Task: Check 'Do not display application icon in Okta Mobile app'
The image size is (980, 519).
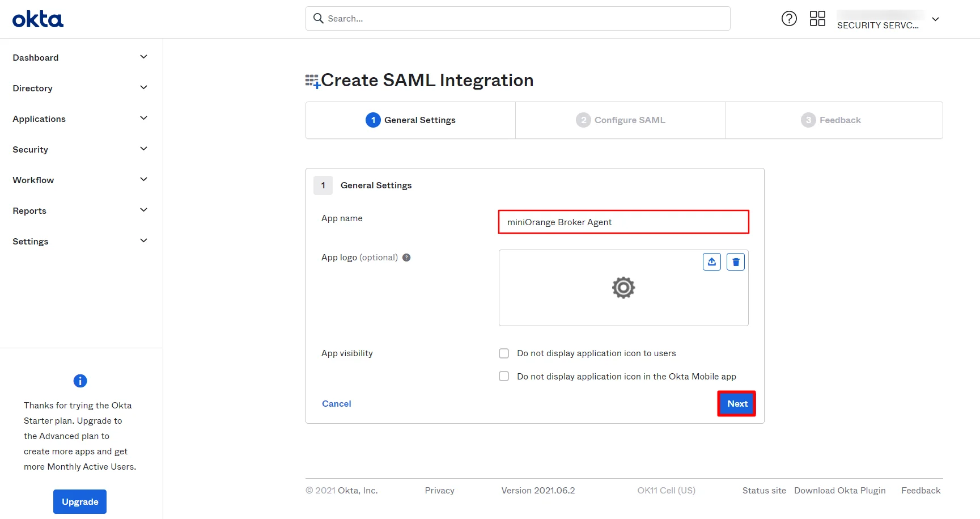Action: pos(503,376)
